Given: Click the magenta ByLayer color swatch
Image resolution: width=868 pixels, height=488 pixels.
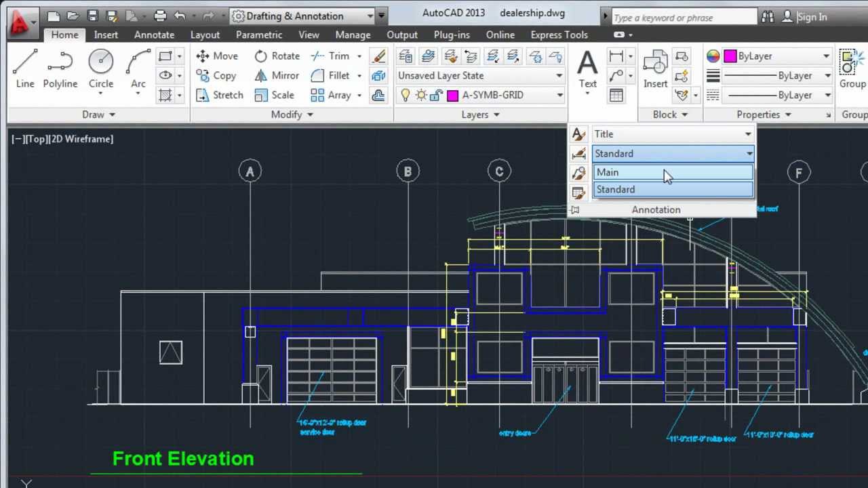Looking at the screenshot, I should (730, 56).
